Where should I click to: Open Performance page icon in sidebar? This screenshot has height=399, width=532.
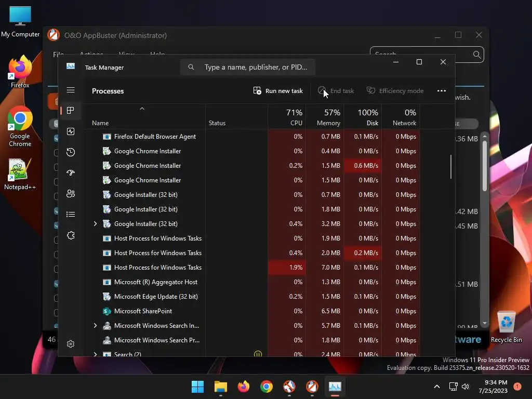pos(71,131)
